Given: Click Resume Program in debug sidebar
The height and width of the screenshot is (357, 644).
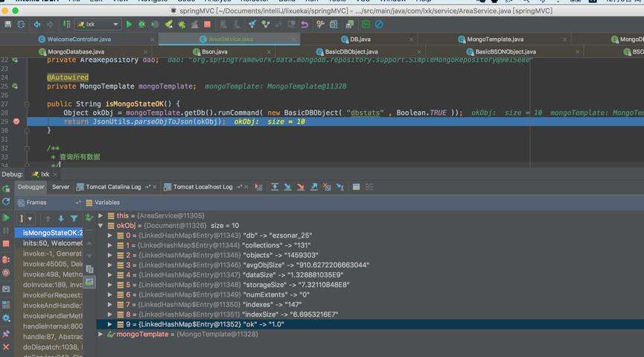Looking at the screenshot, I should (6, 218).
